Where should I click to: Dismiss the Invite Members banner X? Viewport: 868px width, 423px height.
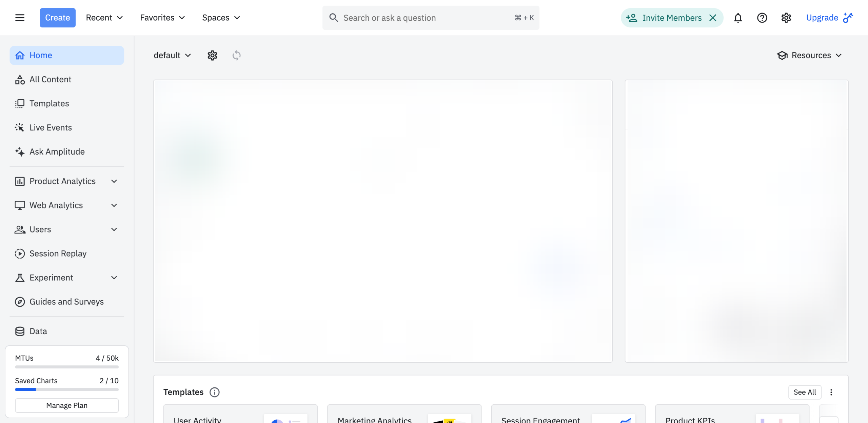(x=713, y=18)
